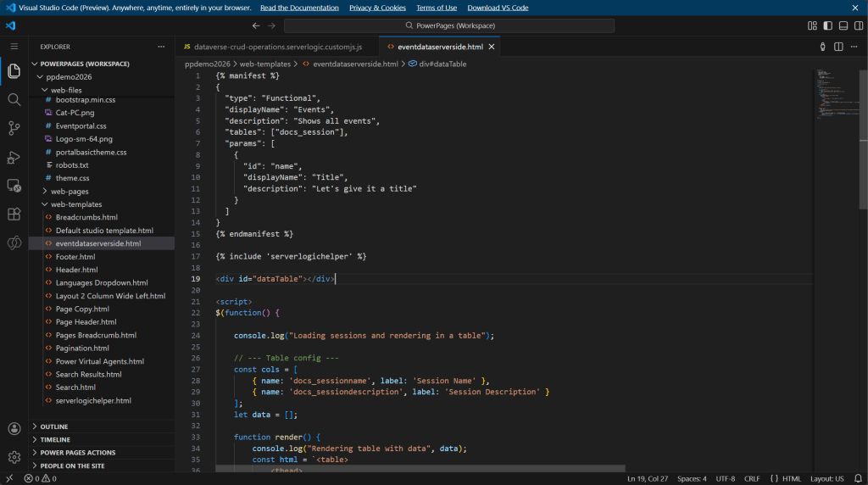Open the Extensions view icon

[x=14, y=214]
